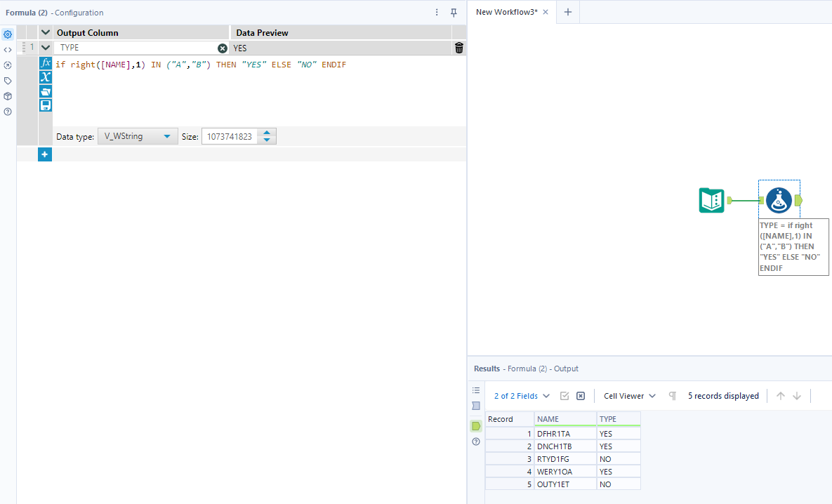Image resolution: width=832 pixels, height=504 pixels.
Task: Open saved expressions with the folder icon
Action: coord(45,91)
